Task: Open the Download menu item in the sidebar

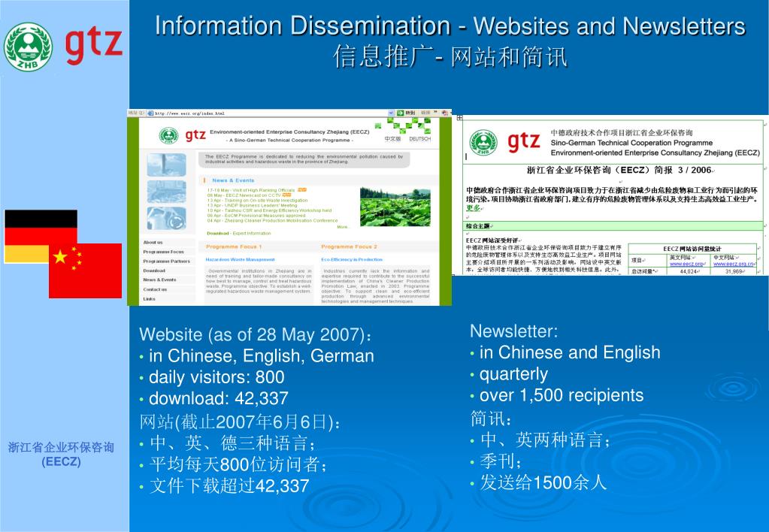Action: 154,271
